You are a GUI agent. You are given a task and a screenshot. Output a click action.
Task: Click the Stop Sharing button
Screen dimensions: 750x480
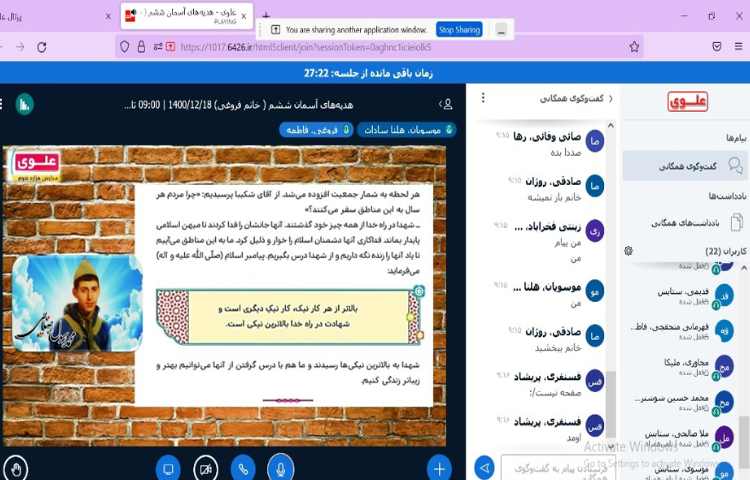pyautogui.click(x=459, y=30)
